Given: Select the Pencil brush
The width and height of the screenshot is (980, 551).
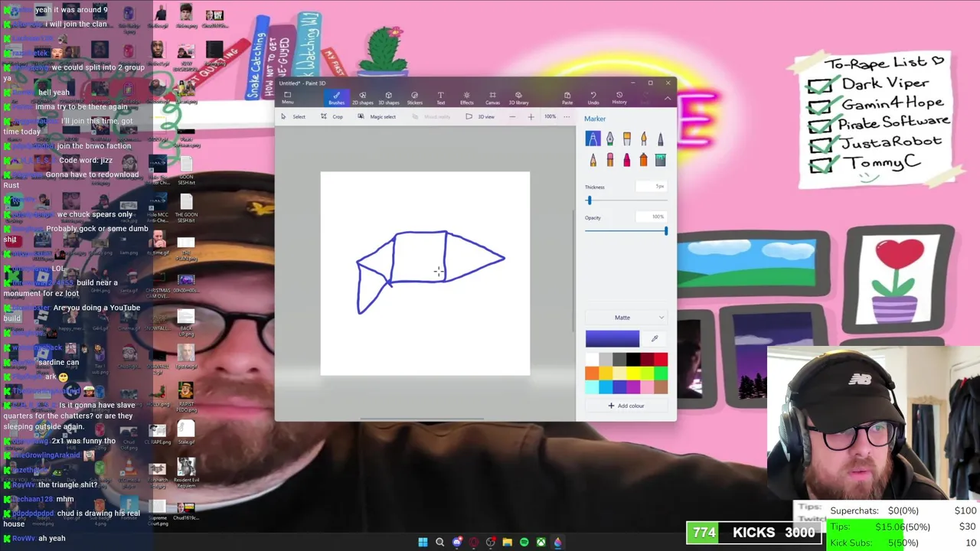Looking at the screenshot, I should coord(593,159).
